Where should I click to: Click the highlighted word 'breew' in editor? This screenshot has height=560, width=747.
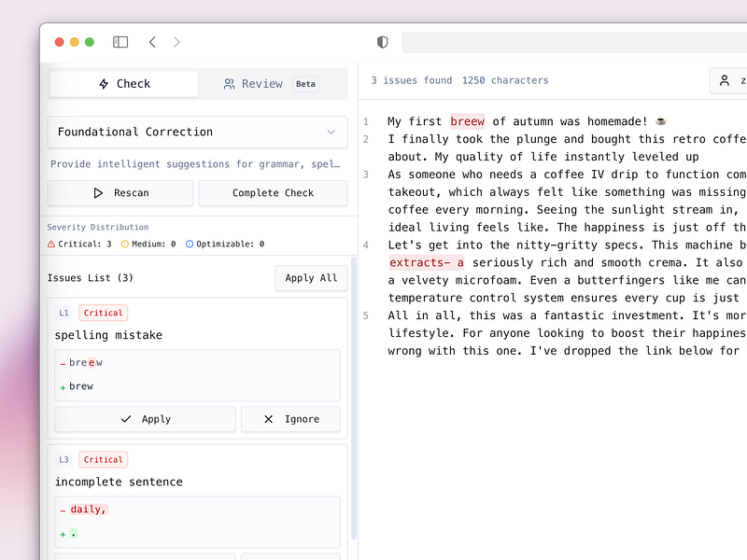[x=468, y=121]
